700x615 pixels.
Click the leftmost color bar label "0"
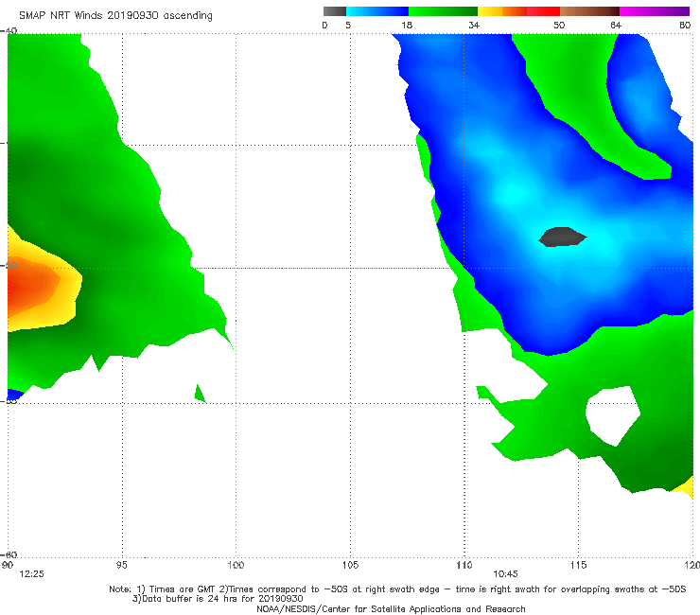tap(324, 25)
